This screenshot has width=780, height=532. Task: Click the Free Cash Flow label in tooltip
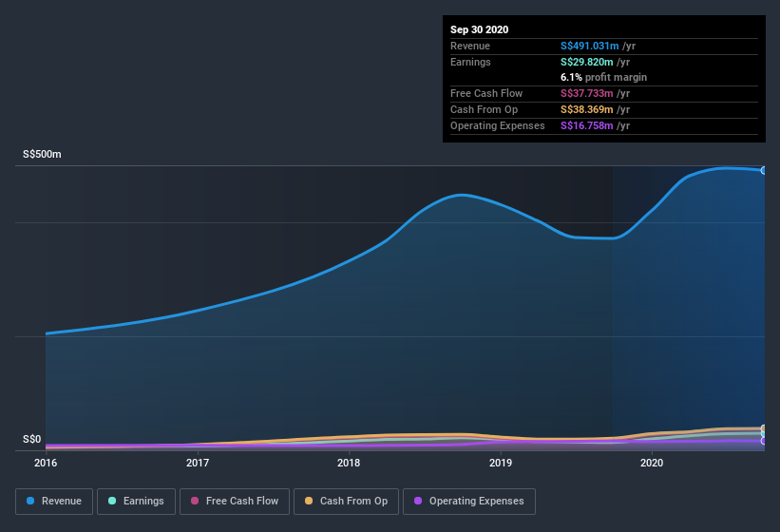[486, 93]
